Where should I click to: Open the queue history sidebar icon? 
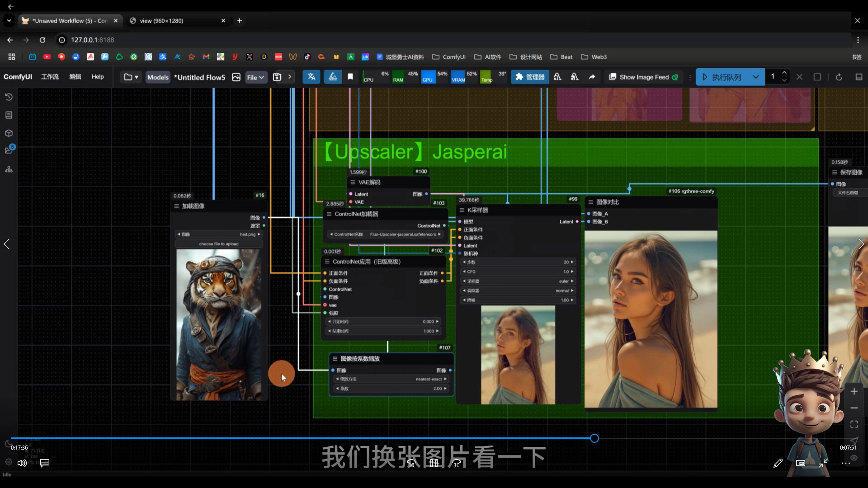click(9, 97)
